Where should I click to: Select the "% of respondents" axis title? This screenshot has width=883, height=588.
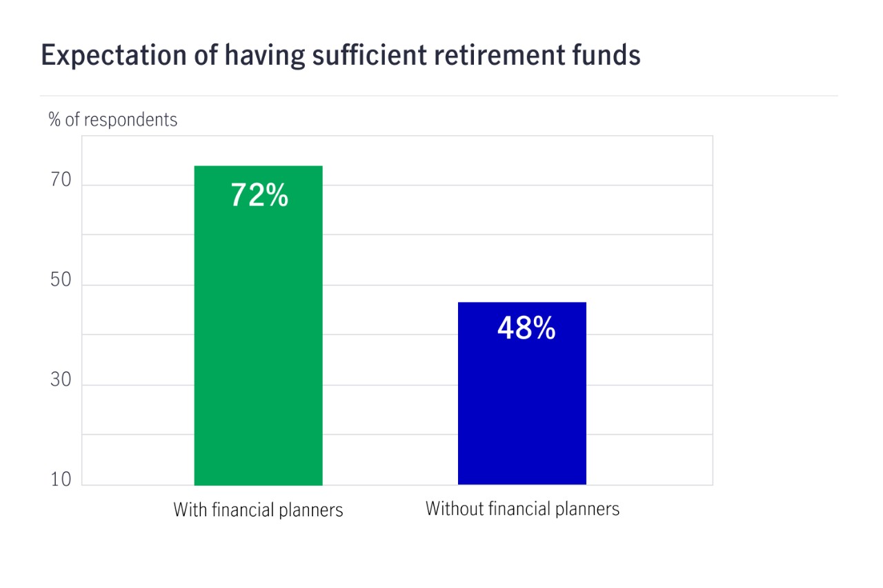[x=112, y=120]
